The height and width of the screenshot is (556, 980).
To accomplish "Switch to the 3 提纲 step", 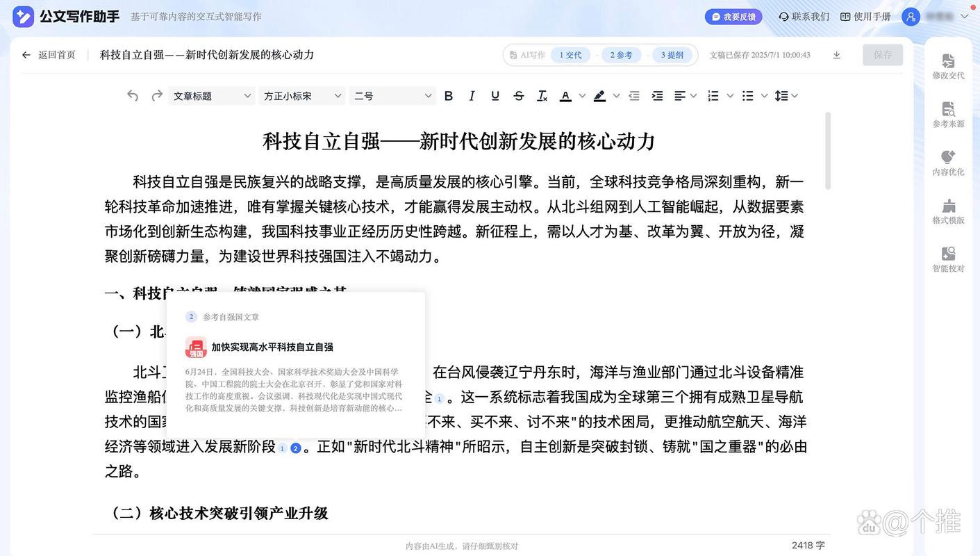I will coord(671,54).
